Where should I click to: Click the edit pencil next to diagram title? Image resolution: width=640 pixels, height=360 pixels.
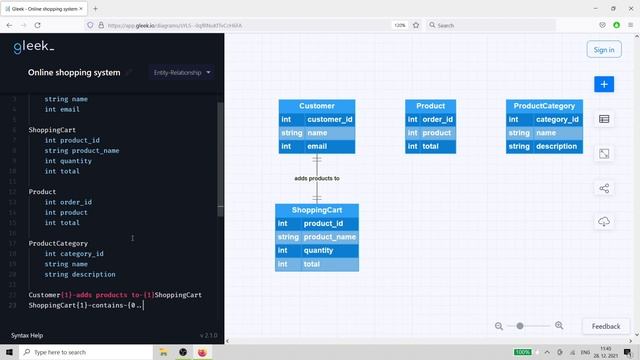[x=129, y=73]
